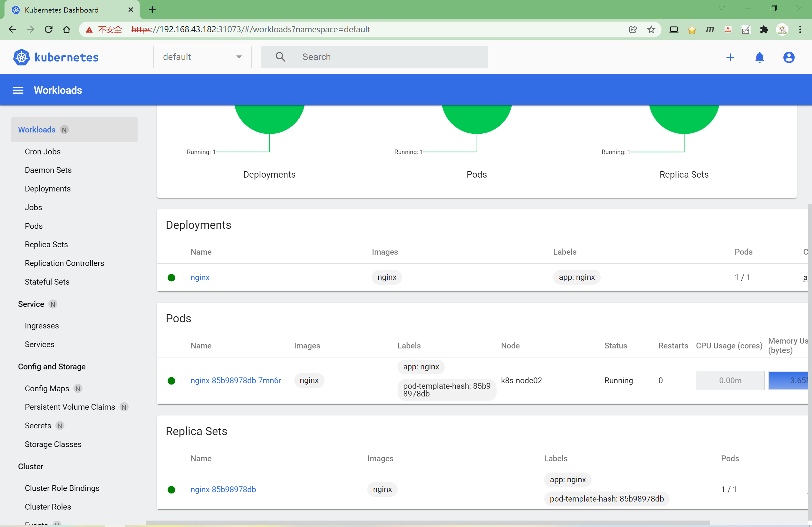Click the yellow star extension icon
The width and height of the screenshot is (812, 527).
(x=692, y=30)
